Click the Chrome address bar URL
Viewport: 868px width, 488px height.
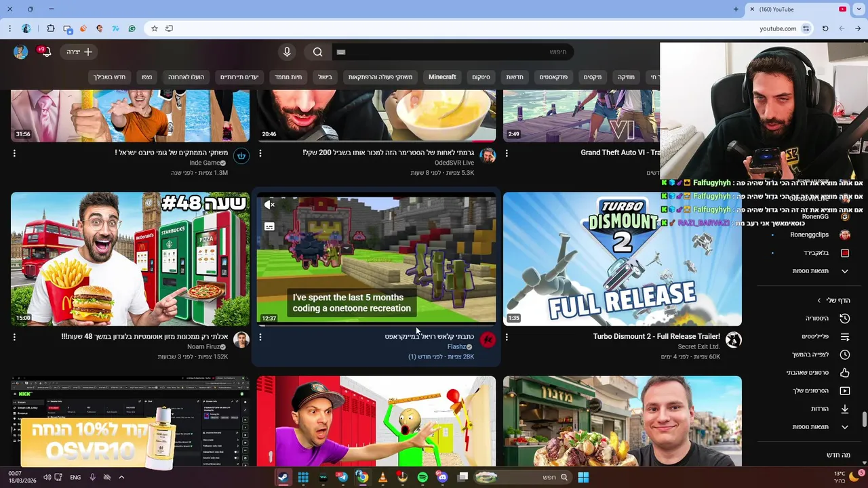pyautogui.click(x=778, y=28)
